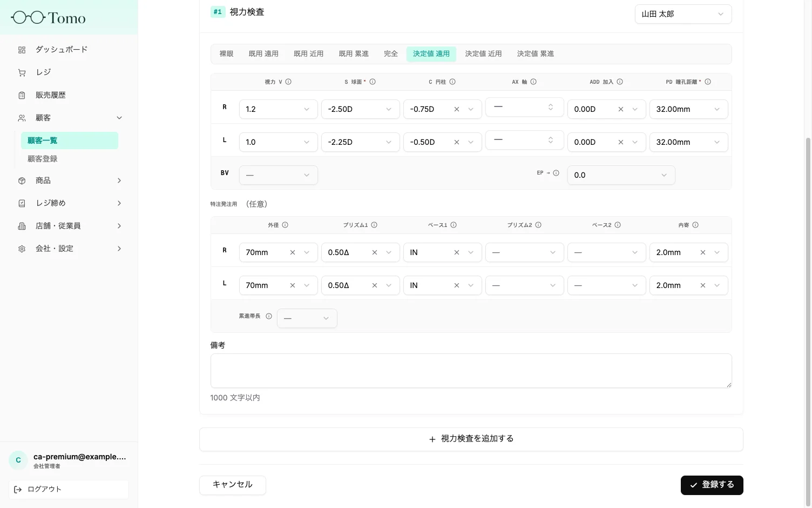Click the info icon beside ベース2
812x508 pixels.
tap(618, 225)
